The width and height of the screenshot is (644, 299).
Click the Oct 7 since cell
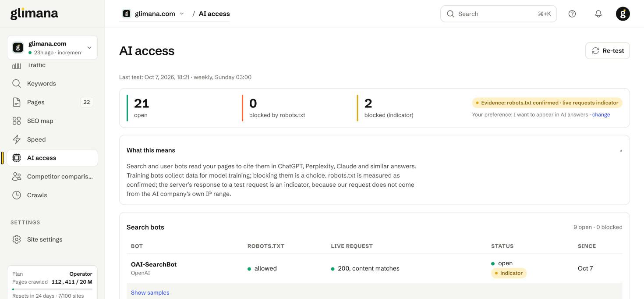pyautogui.click(x=585, y=268)
